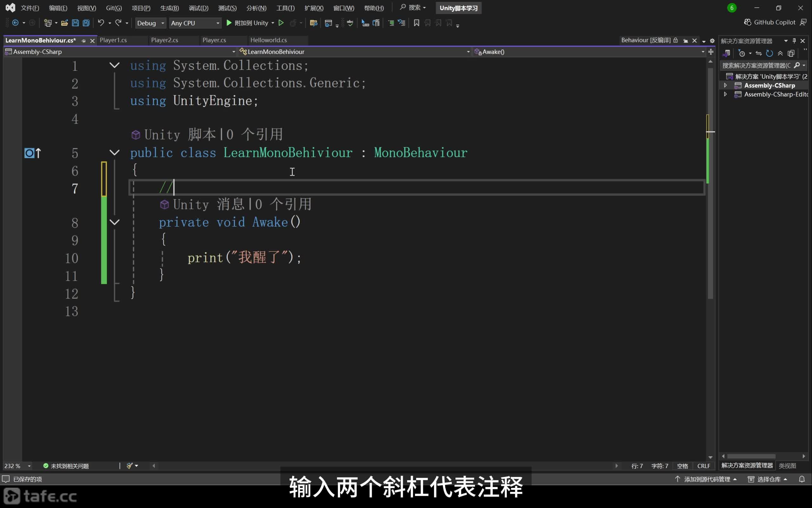Click the split editor icon above the scrollbar
This screenshot has height=508, width=812.
[711, 52]
